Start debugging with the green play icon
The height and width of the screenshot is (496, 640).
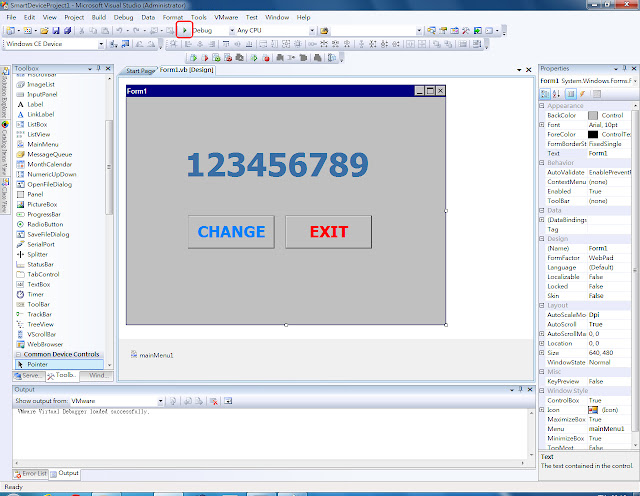pyautogui.click(x=184, y=30)
